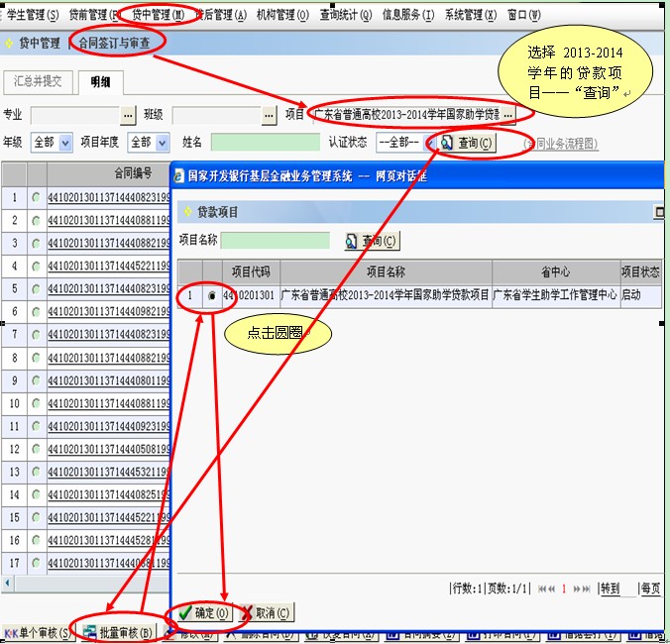Click cell 广东省普通高校2013-2014学年国家助学贷款项目 in dialog
This screenshot has width=670, height=644.
[x=386, y=295]
